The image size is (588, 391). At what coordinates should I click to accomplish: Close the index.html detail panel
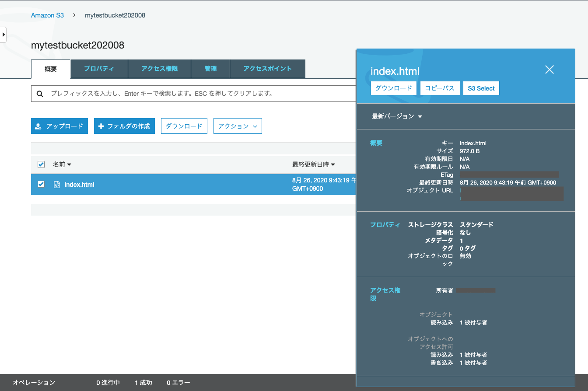coord(549,70)
